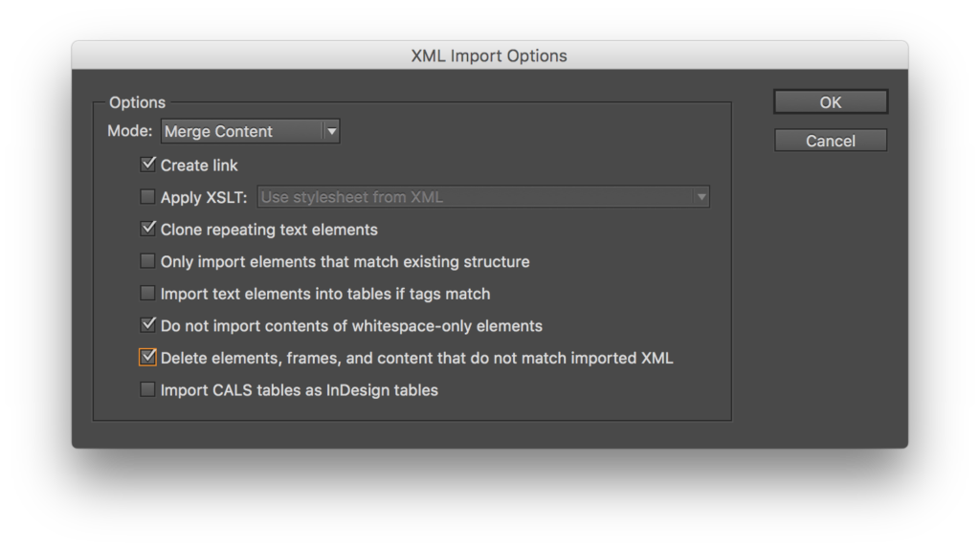Check 'Import CALS tables as InDesign tables' box
This screenshot has height=551, width=980.
148,389
